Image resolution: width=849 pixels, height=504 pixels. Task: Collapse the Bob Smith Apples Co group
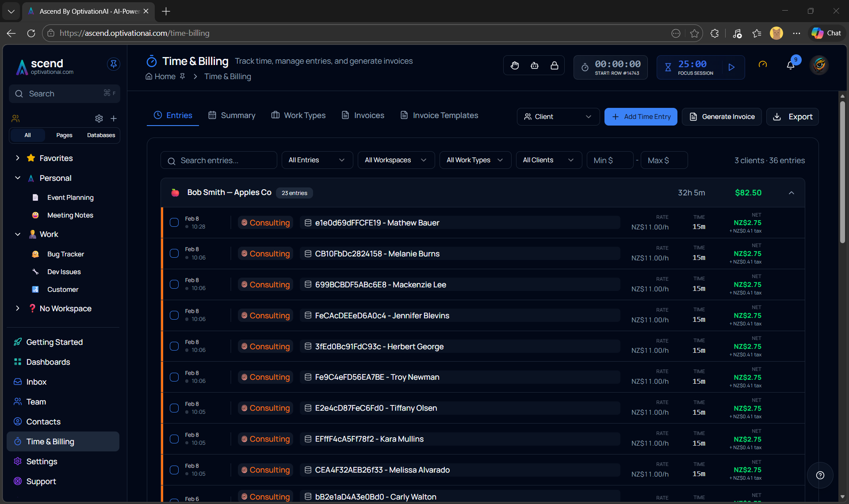(792, 193)
